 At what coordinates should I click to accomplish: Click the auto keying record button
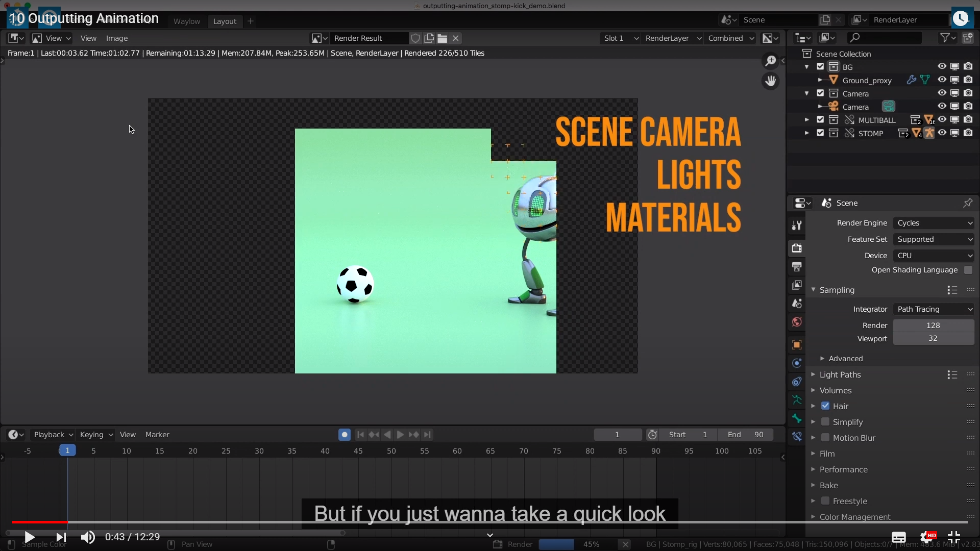[x=345, y=435]
